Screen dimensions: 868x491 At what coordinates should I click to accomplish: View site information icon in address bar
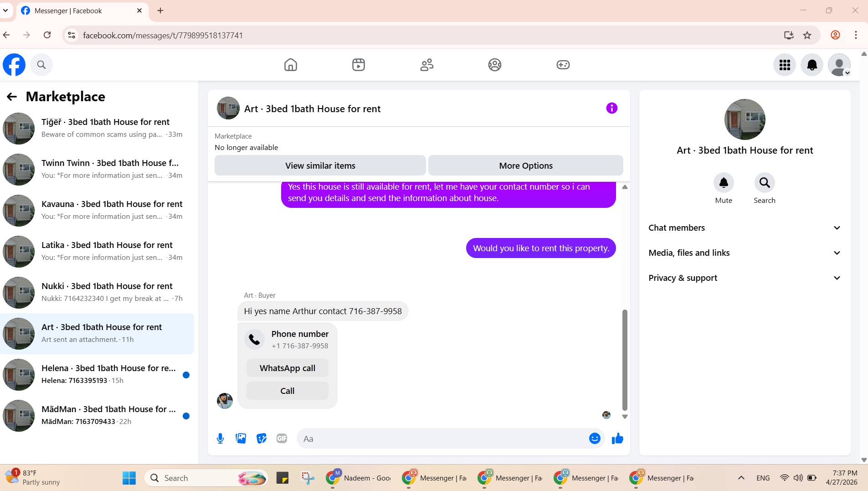pos(72,35)
